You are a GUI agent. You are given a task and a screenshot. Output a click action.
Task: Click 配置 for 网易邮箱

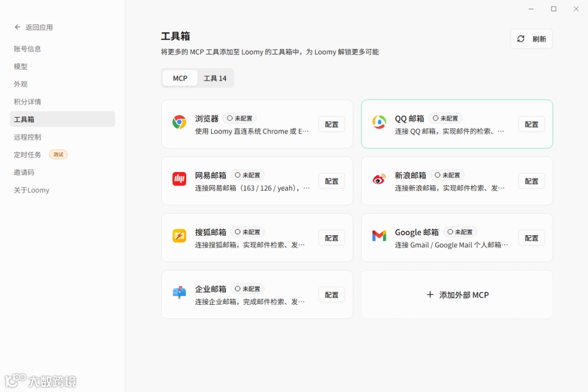pos(332,181)
